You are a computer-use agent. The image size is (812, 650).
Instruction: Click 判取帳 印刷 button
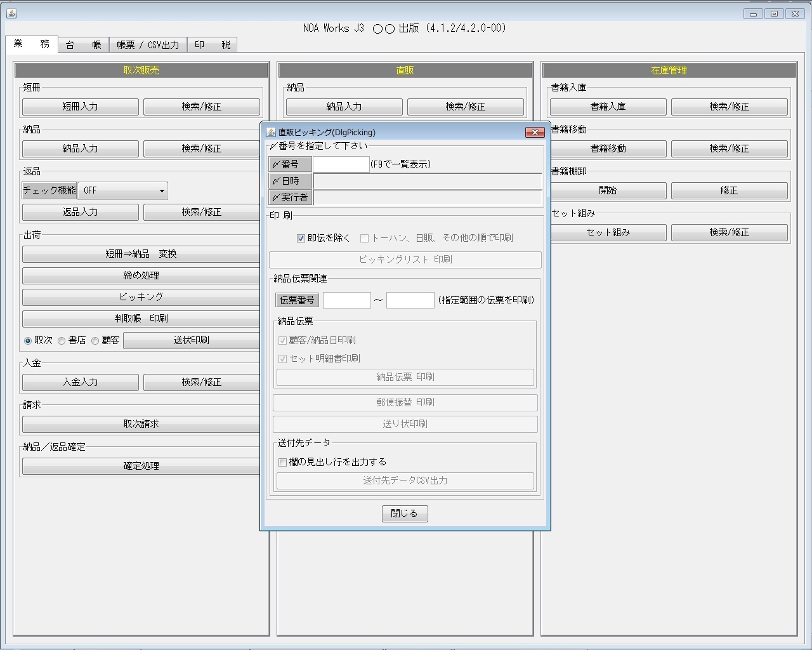pos(141,319)
